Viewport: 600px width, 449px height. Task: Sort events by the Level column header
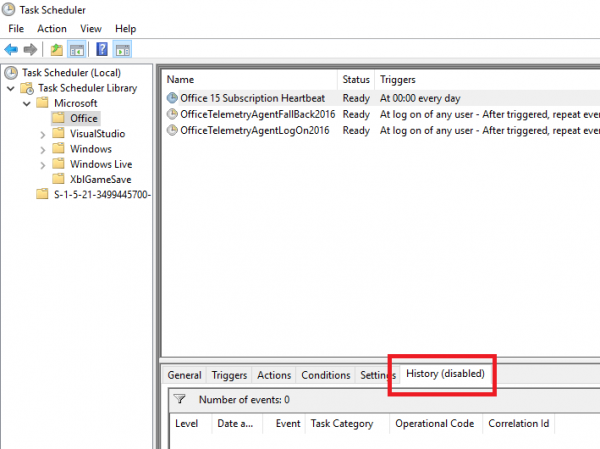tap(190, 423)
